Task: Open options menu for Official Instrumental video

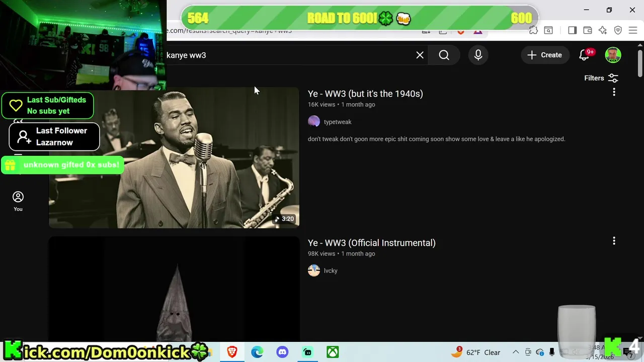Action: pos(614,241)
